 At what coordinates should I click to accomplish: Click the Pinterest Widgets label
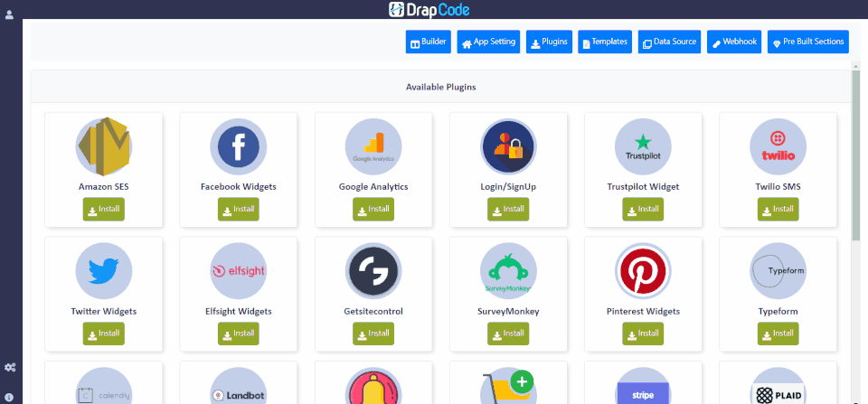tap(643, 311)
